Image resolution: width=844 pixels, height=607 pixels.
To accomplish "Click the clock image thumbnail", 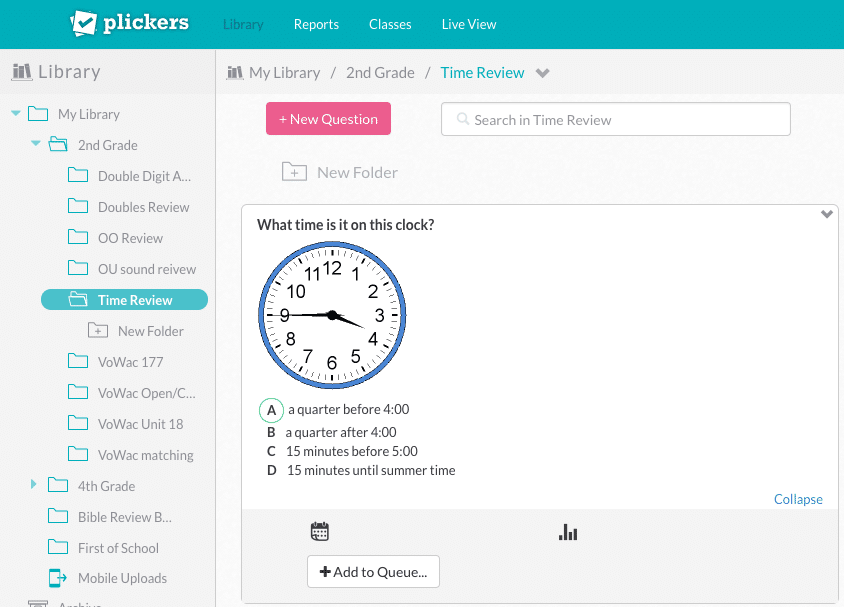I will point(332,315).
